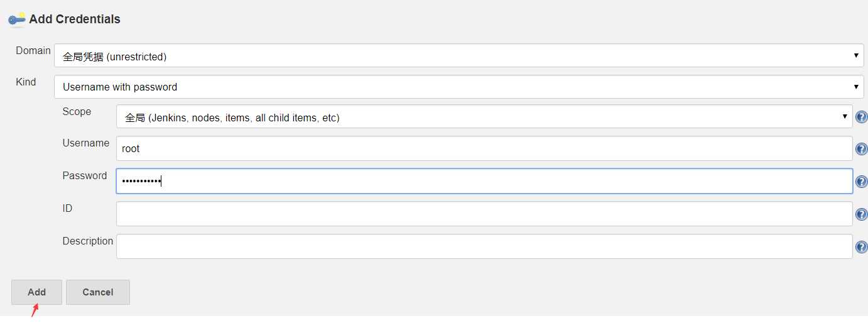Viewport: 868px width, 330px height.
Task: Click into the Description text box
Action: pyautogui.click(x=484, y=246)
